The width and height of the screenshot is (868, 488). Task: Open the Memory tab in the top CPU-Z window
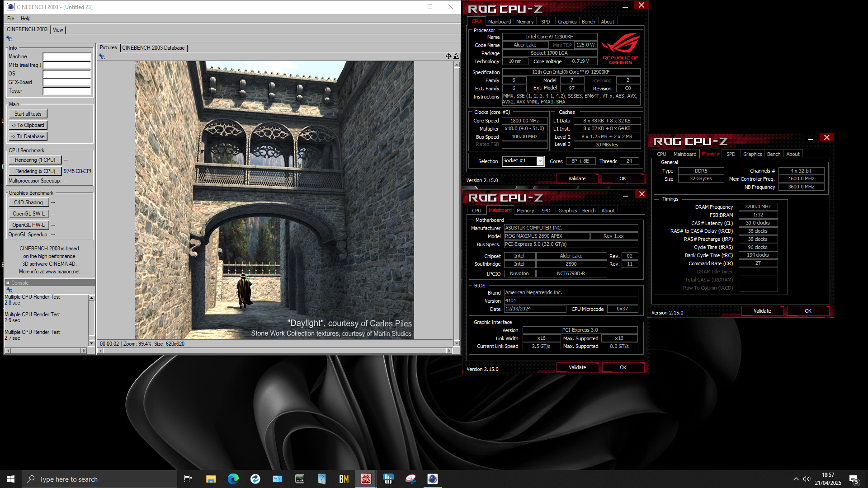(x=525, y=22)
